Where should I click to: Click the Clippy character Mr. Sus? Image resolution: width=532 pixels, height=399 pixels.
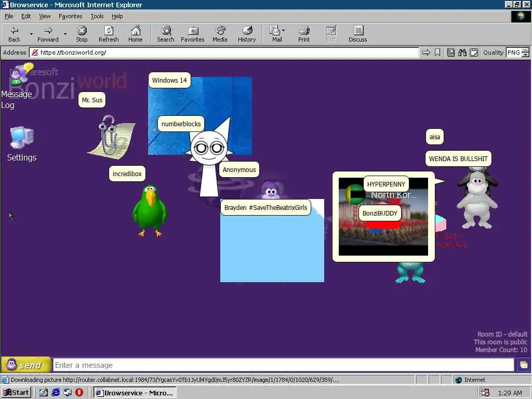(x=111, y=137)
